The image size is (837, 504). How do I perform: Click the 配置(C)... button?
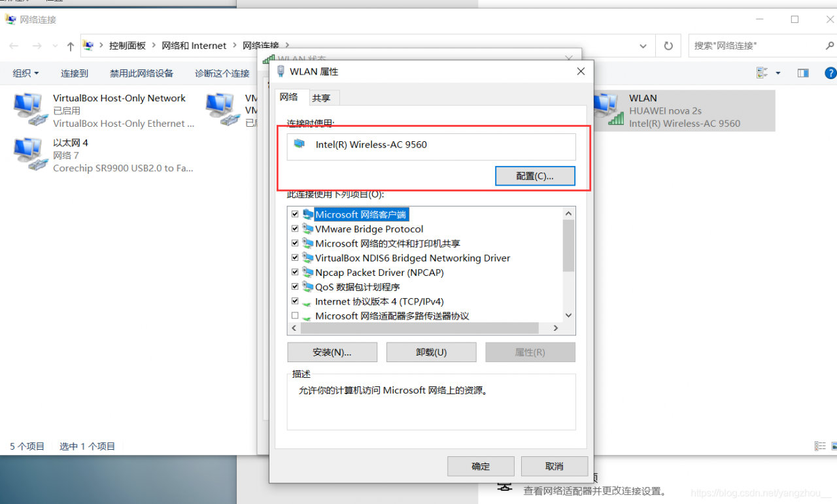coord(535,176)
